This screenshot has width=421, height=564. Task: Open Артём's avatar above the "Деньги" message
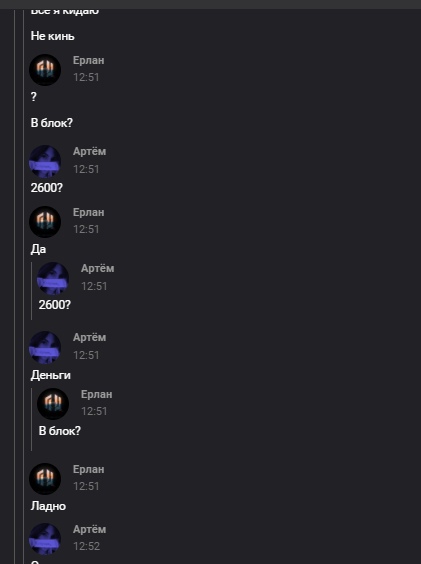pyautogui.click(x=45, y=347)
